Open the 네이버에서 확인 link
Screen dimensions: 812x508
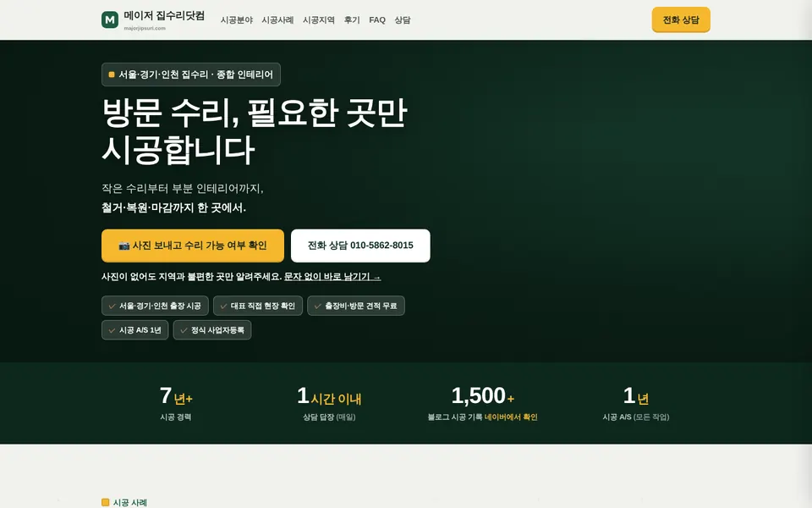tap(511, 417)
